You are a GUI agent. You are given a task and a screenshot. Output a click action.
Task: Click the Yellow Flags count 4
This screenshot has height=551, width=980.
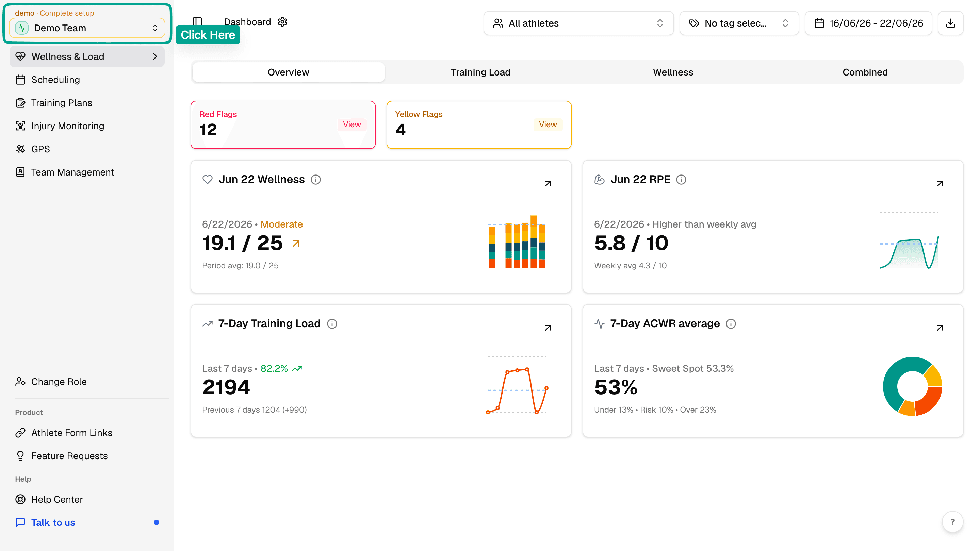pos(400,130)
